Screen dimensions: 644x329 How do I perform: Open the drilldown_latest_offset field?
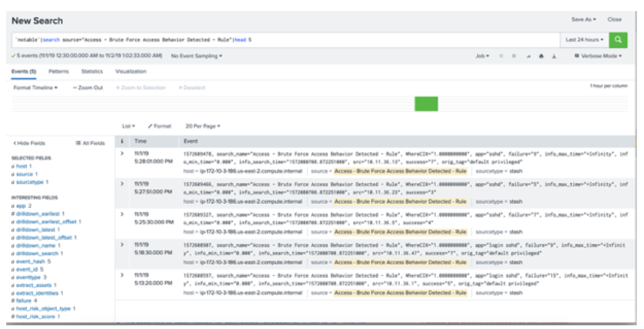pyautogui.click(x=44, y=237)
